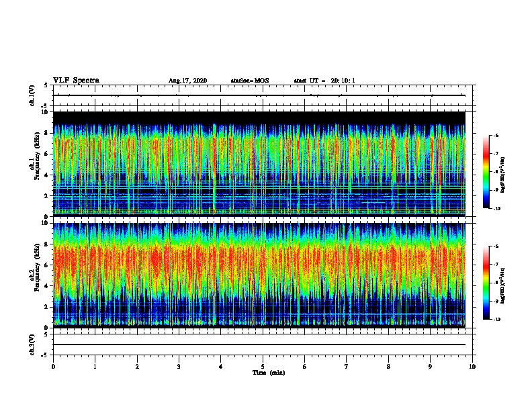This screenshot has width=532, height=411.
Task: Click the "6" minute tick label on time axis
Action: pyautogui.click(x=305, y=367)
